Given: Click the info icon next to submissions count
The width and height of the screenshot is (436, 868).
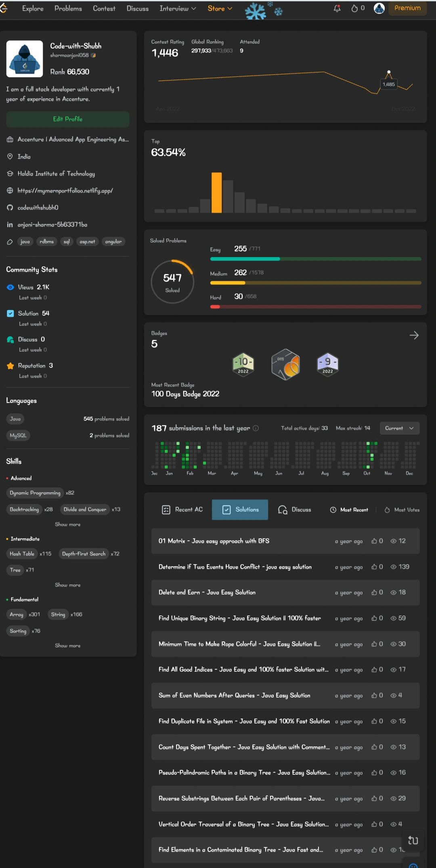Looking at the screenshot, I should pos(256,428).
